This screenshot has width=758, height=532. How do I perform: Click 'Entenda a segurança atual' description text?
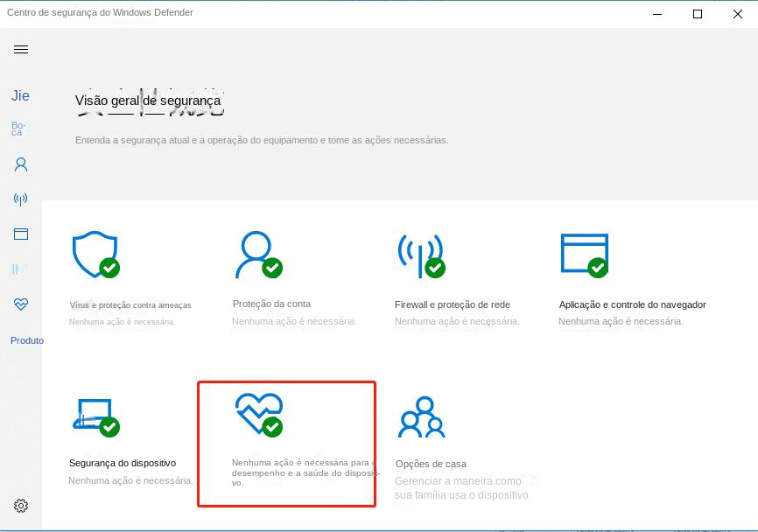coord(262,140)
